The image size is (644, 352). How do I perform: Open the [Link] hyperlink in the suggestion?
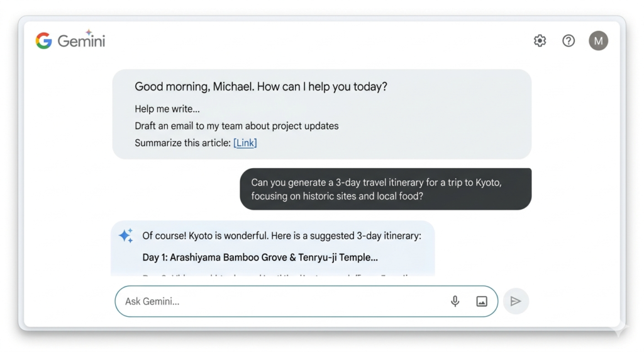245,143
